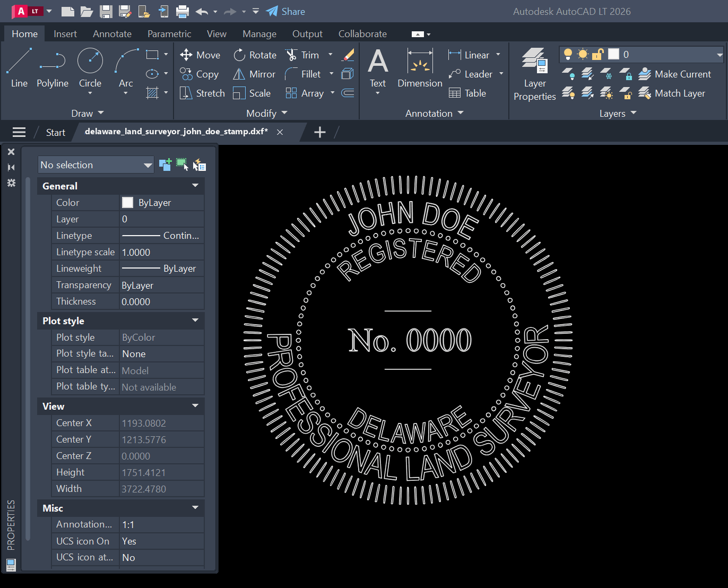Screen dimensions: 728x588
Task: Collapse the View section
Action: click(195, 406)
